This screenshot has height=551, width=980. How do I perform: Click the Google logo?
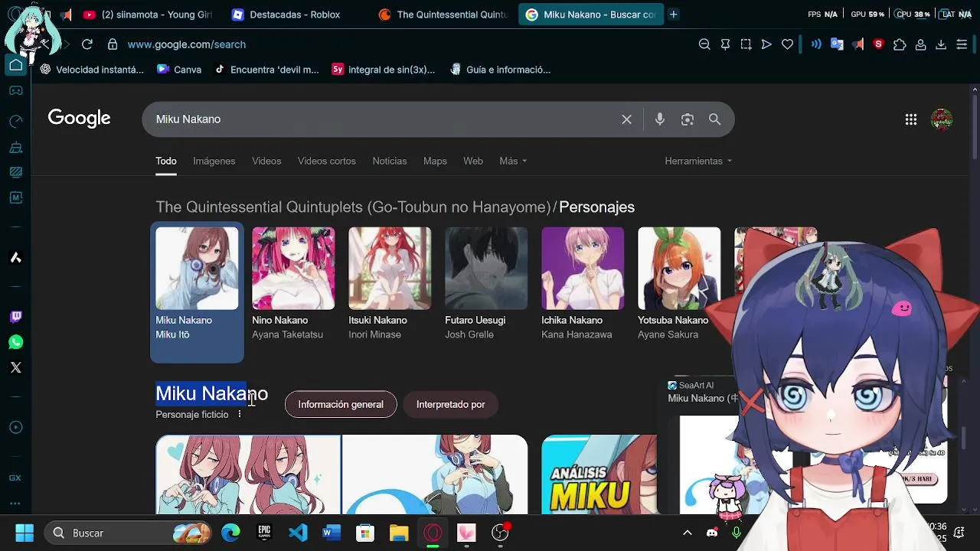79,118
